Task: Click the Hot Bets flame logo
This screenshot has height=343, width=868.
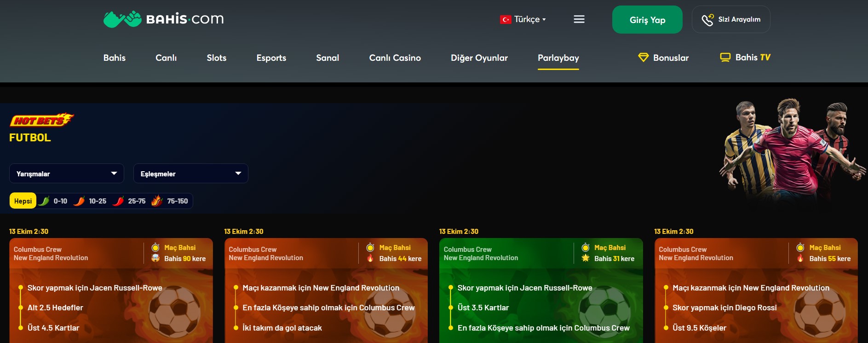Action: tap(41, 120)
